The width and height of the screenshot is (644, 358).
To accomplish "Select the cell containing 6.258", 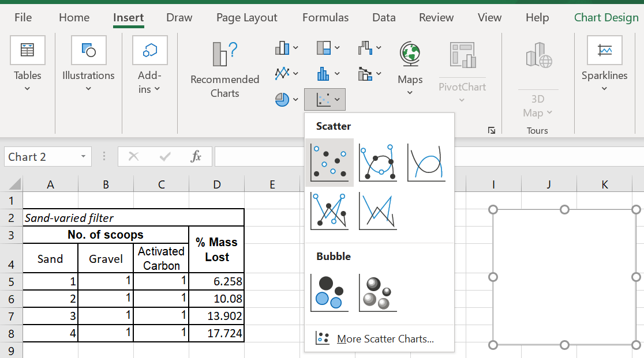I will 216,281.
